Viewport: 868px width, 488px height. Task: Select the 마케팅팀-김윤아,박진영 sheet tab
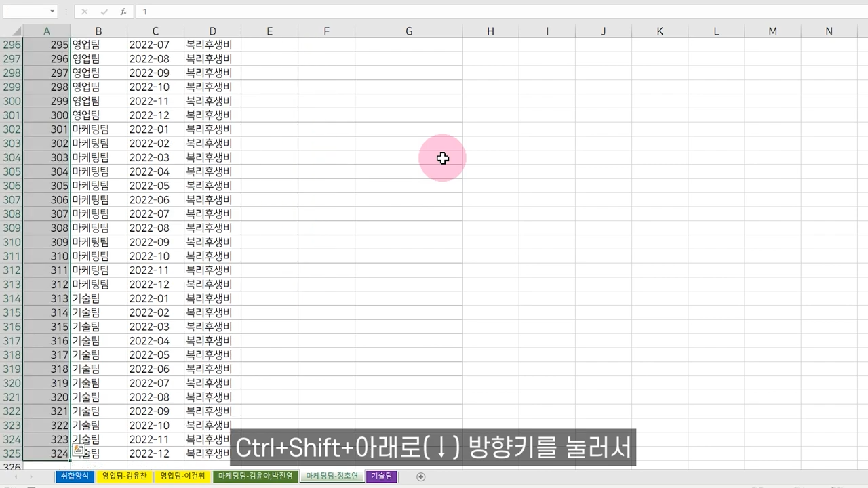(x=256, y=476)
